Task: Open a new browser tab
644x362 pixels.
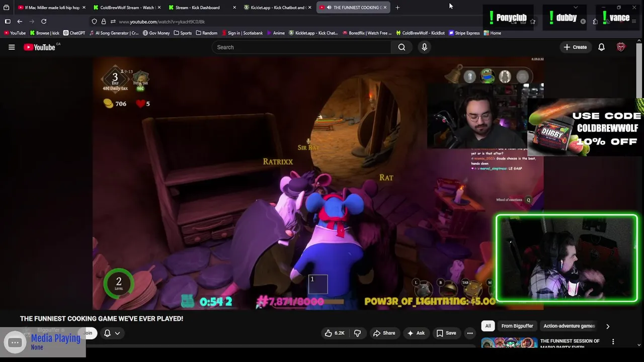Action: click(x=397, y=8)
